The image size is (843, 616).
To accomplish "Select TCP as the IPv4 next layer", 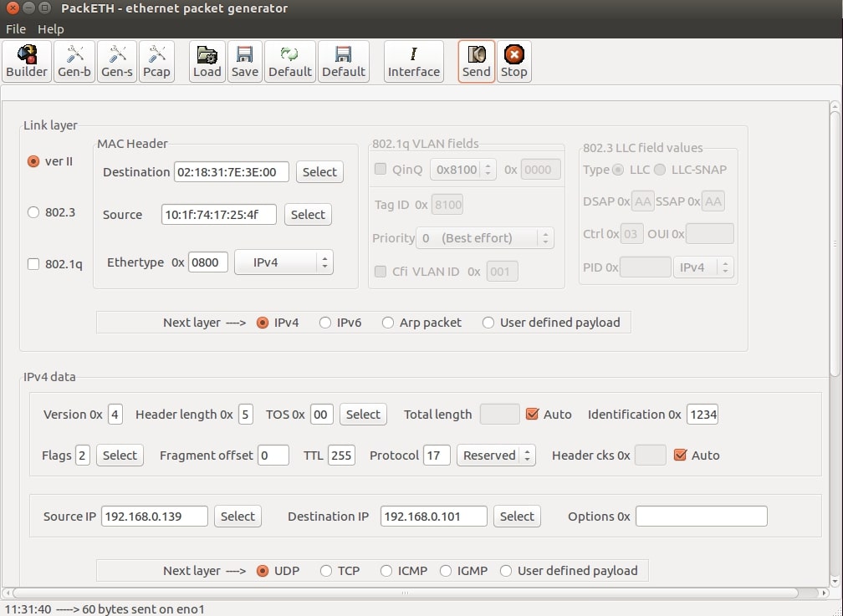I will click(x=326, y=571).
